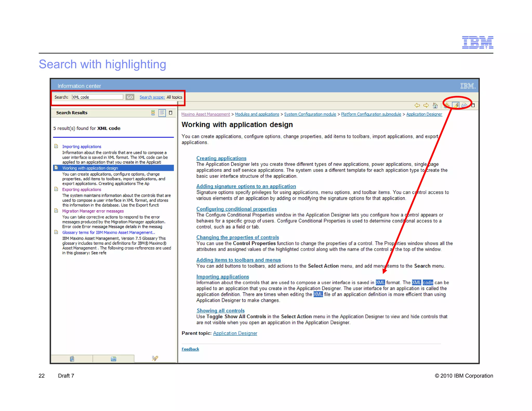
Task: Open Parent topic Application Designer link
Action: click(235, 333)
